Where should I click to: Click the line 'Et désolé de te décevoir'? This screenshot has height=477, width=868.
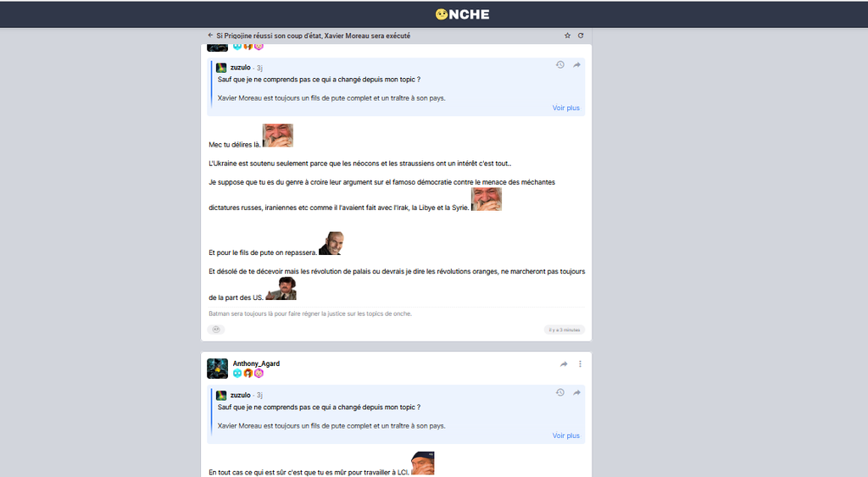[397, 271]
